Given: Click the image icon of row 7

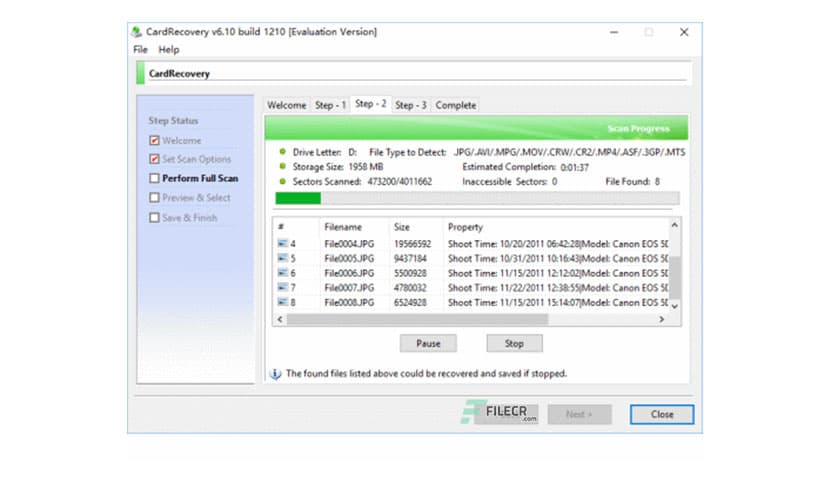Looking at the screenshot, I should coord(282,287).
